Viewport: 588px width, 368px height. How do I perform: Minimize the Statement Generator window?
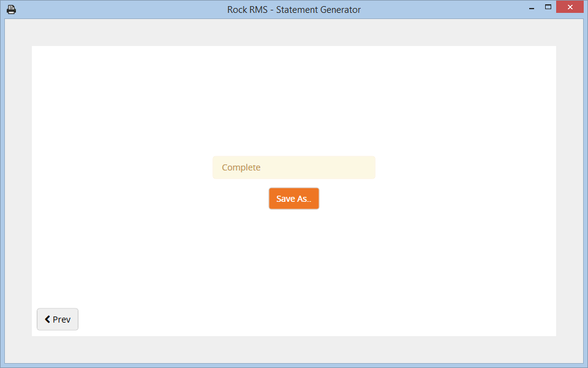[x=530, y=8]
